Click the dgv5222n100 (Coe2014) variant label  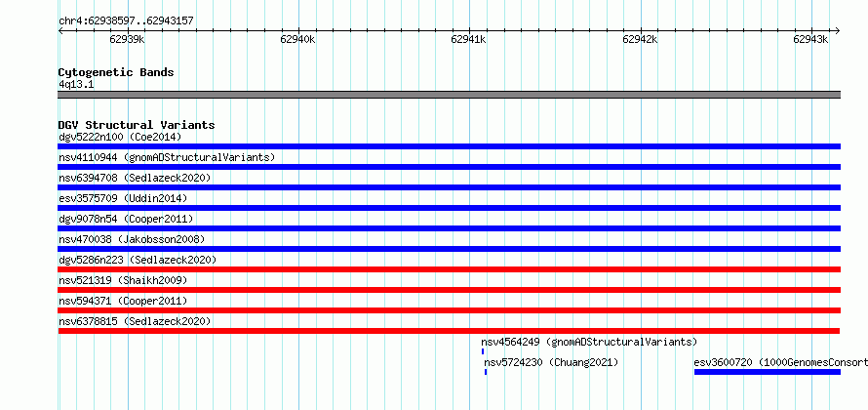coord(120,137)
